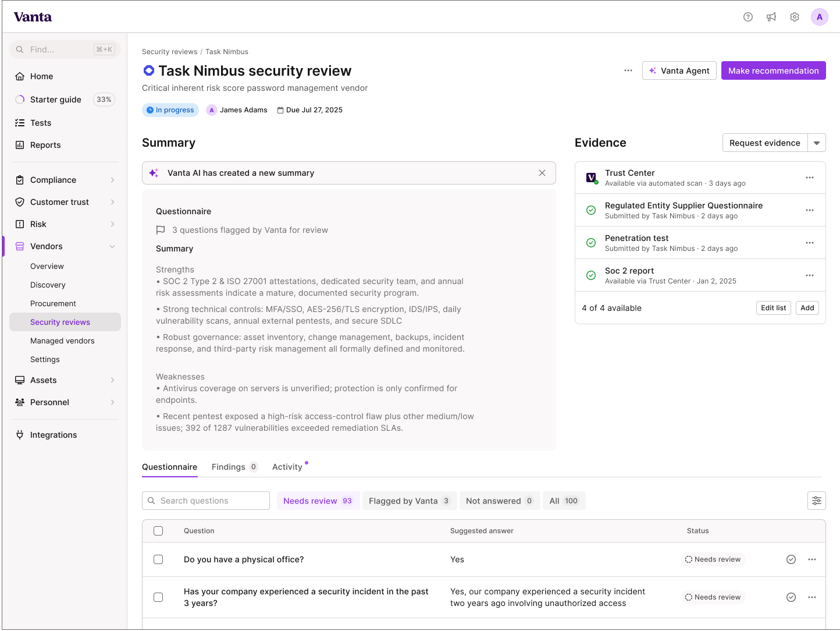Filter by Needs review questions
The image size is (840, 631).
pyautogui.click(x=318, y=501)
